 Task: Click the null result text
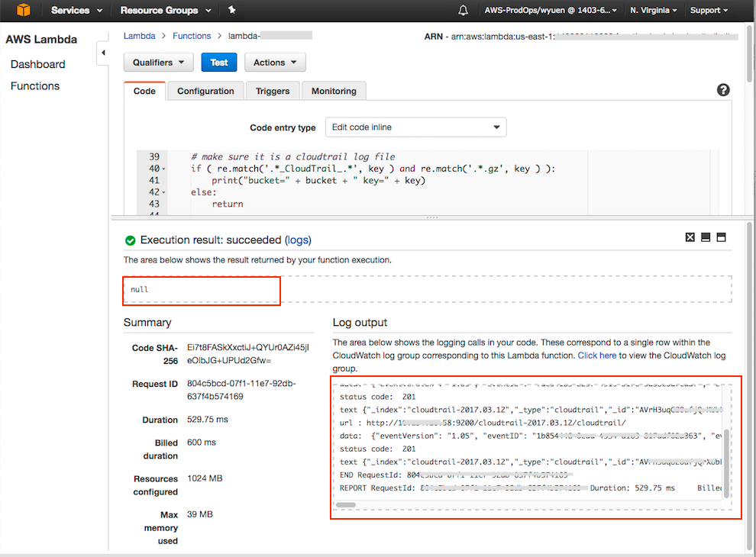tap(139, 290)
